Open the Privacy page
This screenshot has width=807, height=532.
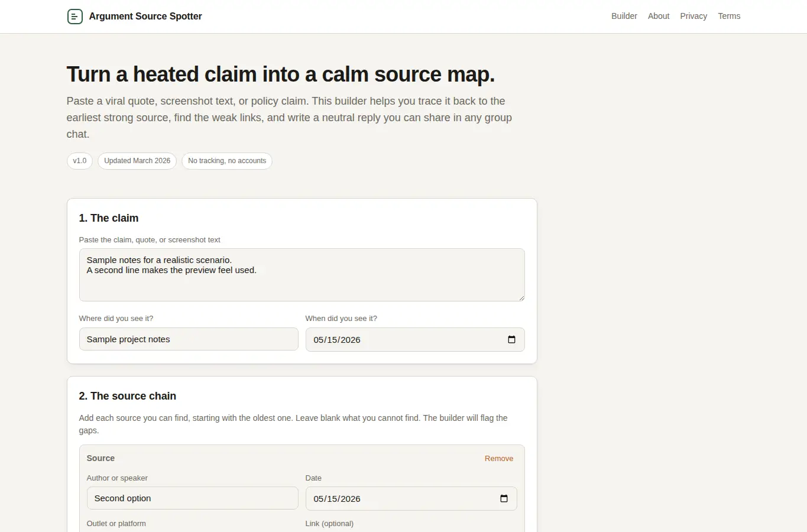coord(693,16)
